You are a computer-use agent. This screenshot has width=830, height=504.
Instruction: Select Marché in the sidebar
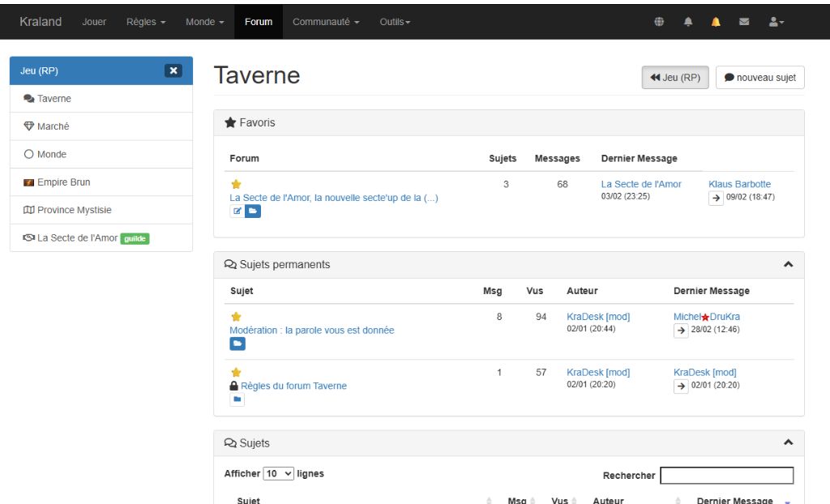[53, 126]
